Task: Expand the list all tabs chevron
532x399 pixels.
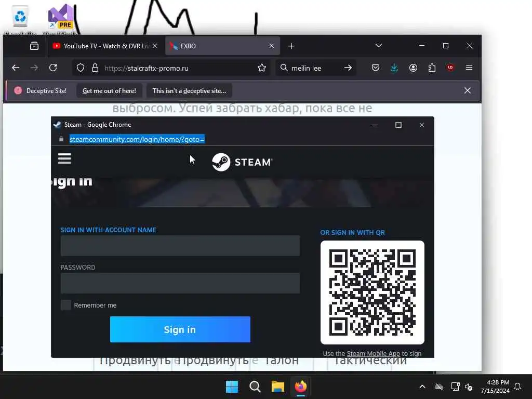Action: 379,46
